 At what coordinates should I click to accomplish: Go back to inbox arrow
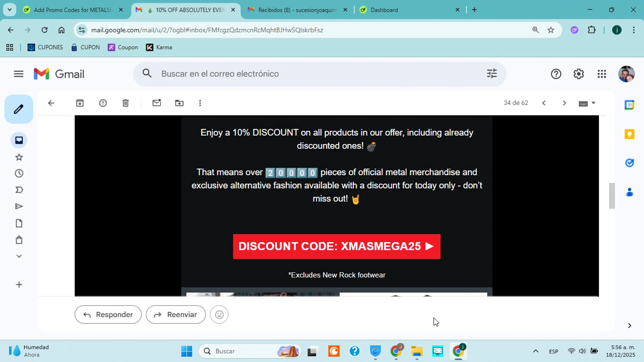(51, 103)
